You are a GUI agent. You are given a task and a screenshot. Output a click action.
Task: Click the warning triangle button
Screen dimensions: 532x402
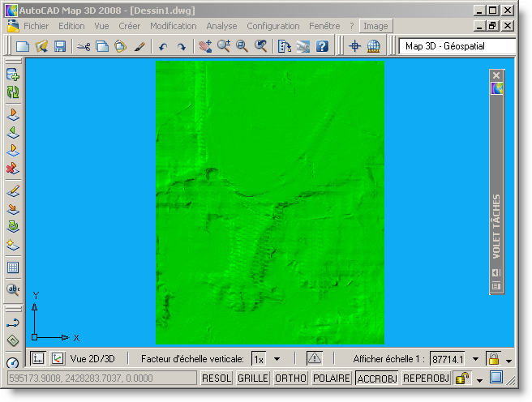pyautogui.click(x=315, y=358)
